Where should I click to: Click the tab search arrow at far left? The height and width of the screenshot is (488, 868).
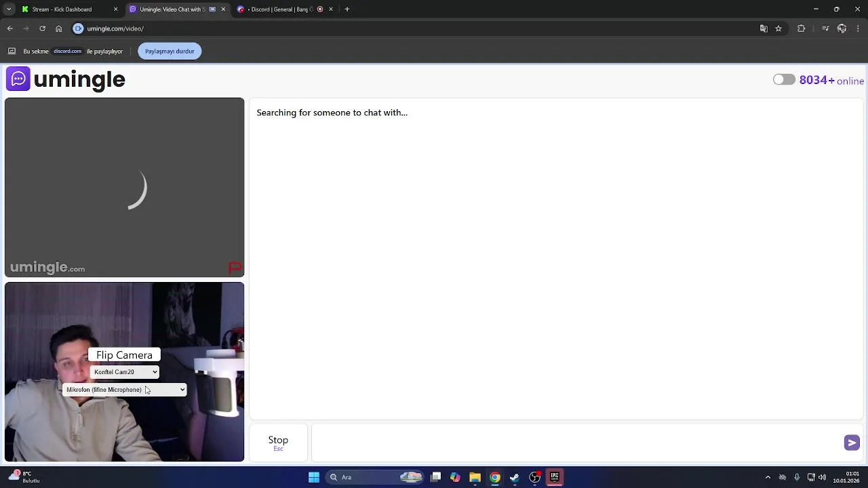click(9, 9)
